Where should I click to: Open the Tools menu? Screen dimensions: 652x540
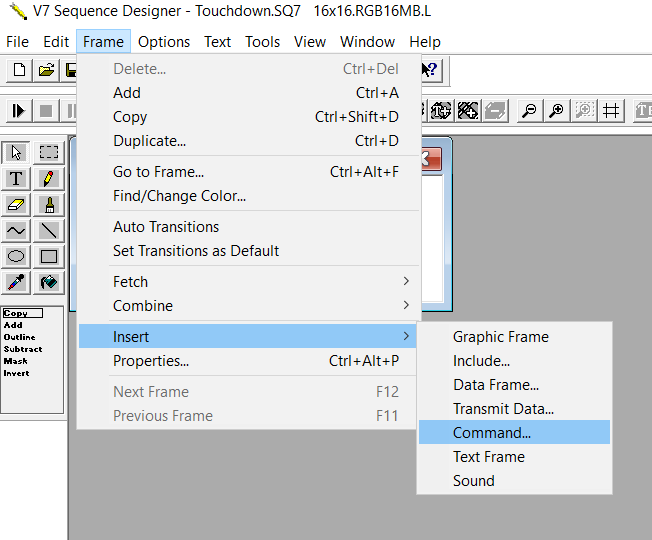[x=262, y=42]
